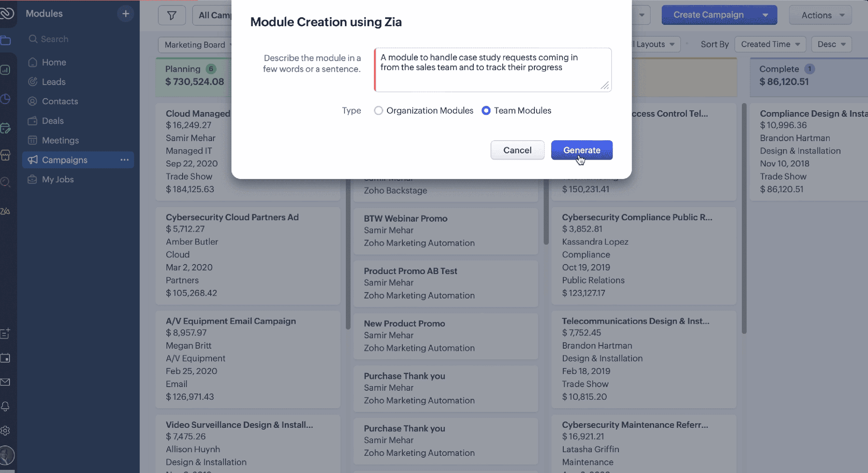The image size is (868, 473).
Task: Select Organization Modules radio button
Action: click(378, 111)
